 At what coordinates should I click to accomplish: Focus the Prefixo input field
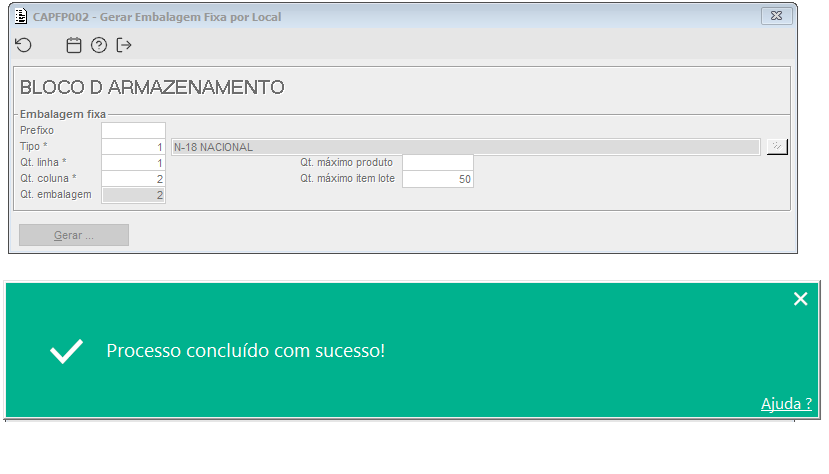[133, 131]
